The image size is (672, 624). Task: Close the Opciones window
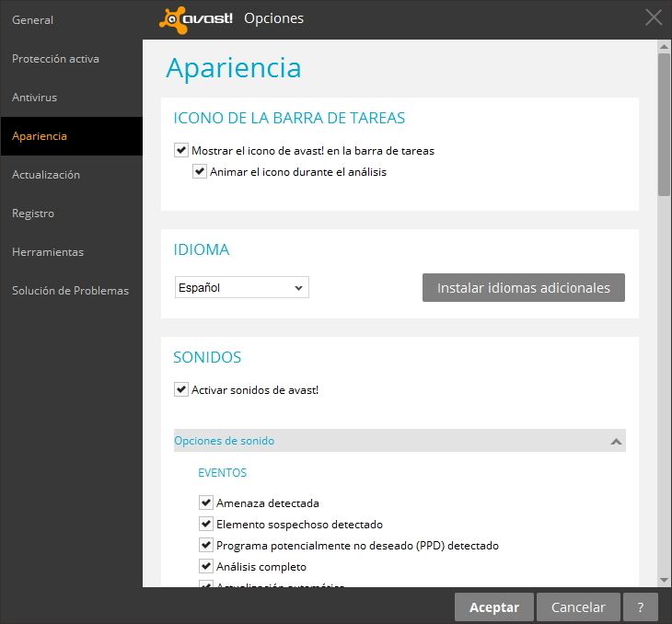[x=654, y=18]
